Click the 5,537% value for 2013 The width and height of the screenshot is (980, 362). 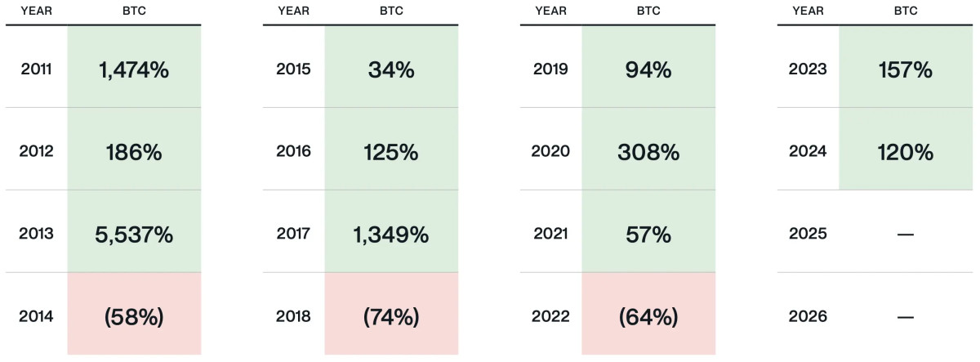click(134, 235)
